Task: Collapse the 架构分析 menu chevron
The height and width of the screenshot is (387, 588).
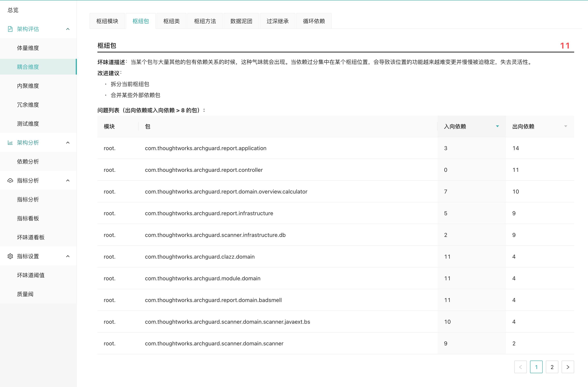Action: tap(68, 143)
